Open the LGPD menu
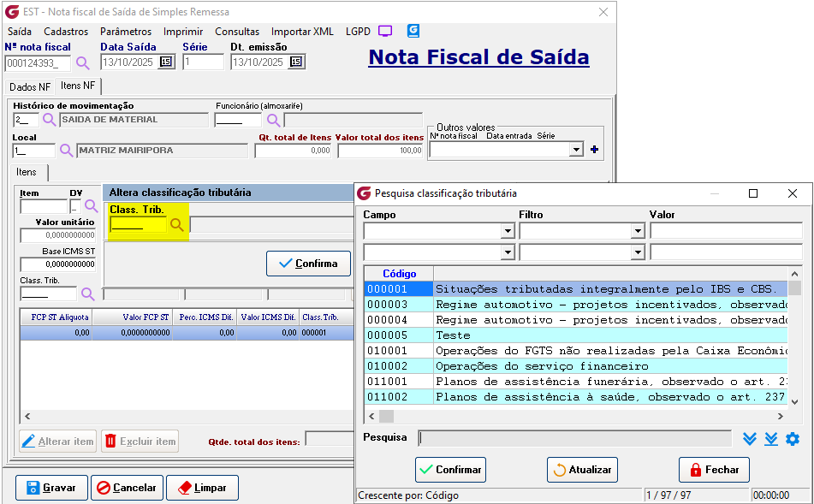814x504 pixels. click(x=358, y=32)
